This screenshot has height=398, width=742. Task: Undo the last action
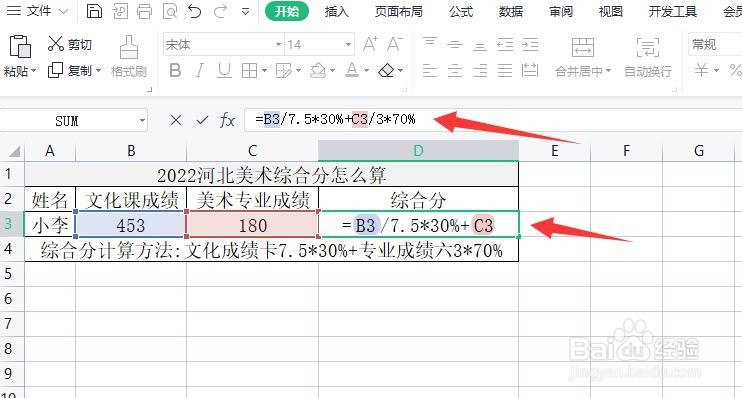194,11
